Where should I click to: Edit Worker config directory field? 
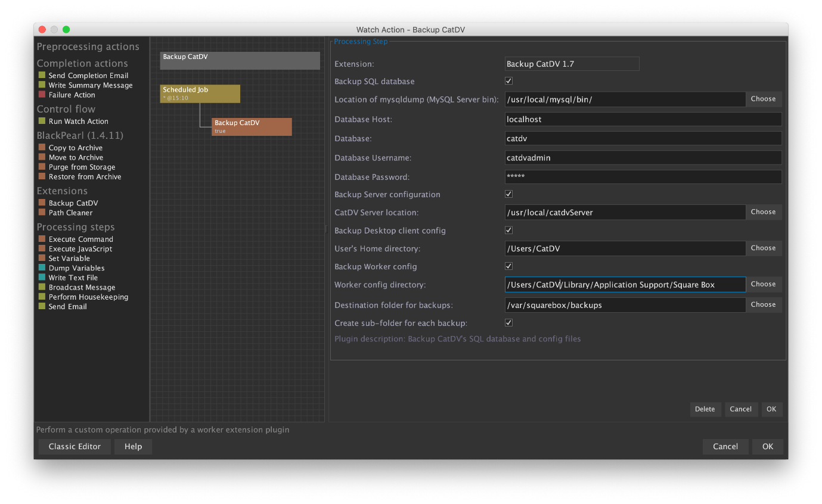pos(625,285)
